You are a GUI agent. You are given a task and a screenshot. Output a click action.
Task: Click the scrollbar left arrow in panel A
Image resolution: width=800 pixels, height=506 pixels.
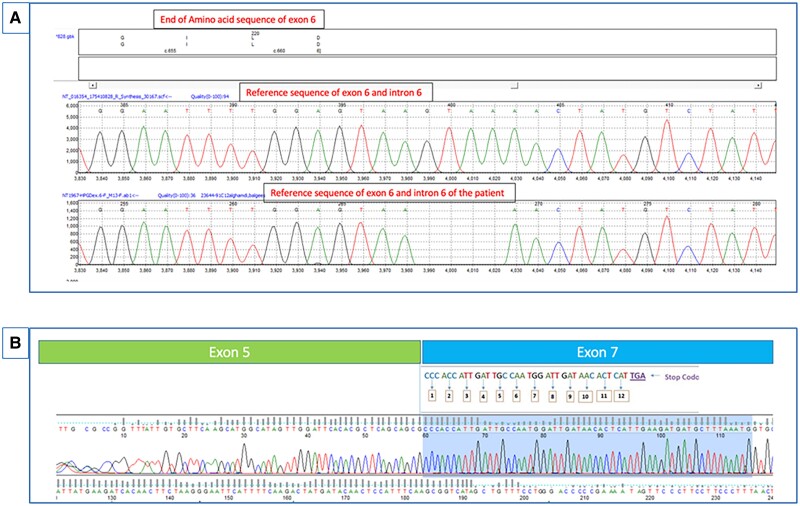pos(92,86)
